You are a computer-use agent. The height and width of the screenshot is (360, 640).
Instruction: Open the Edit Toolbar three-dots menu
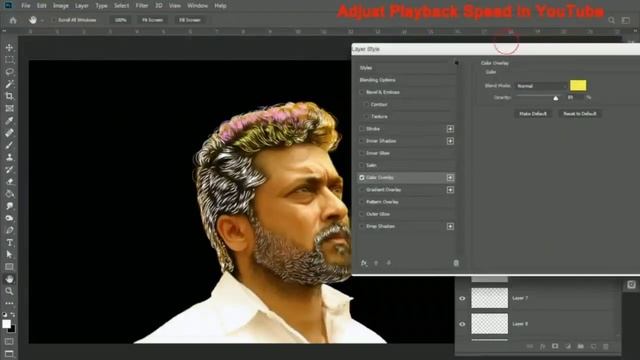pos(9,303)
